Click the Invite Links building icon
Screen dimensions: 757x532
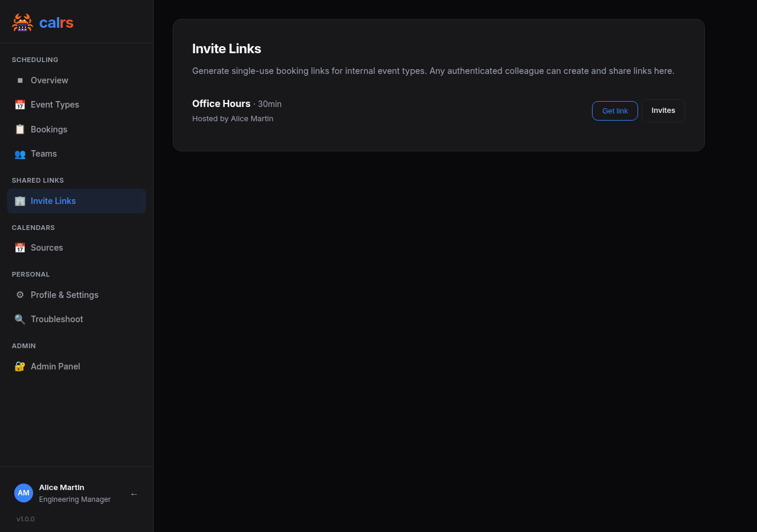coord(20,201)
